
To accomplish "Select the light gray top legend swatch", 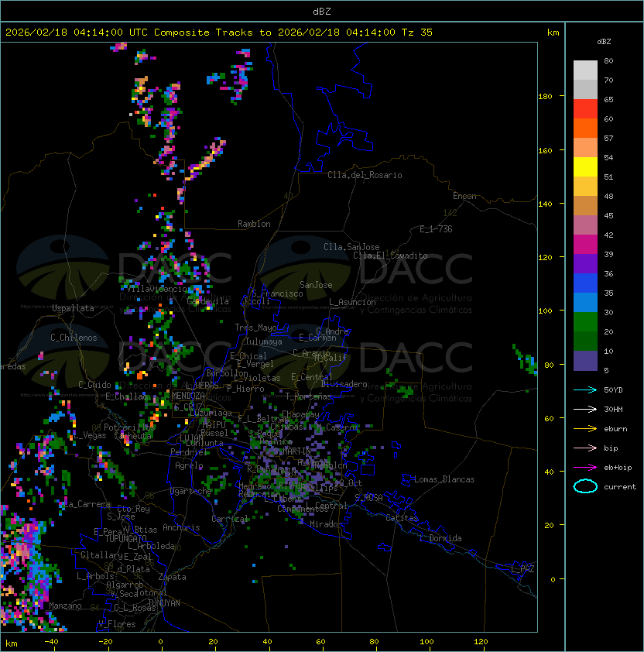I will (x=585, y=70).
